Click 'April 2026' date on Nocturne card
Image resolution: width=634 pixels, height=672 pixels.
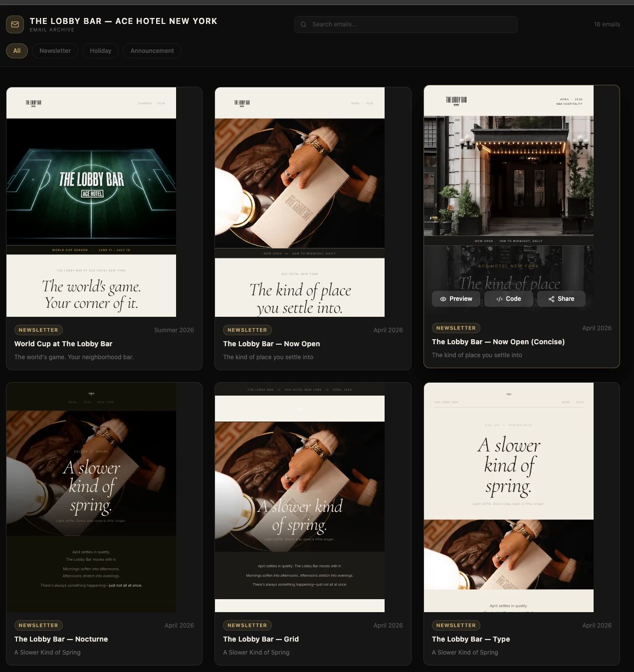tap(179, 626)
